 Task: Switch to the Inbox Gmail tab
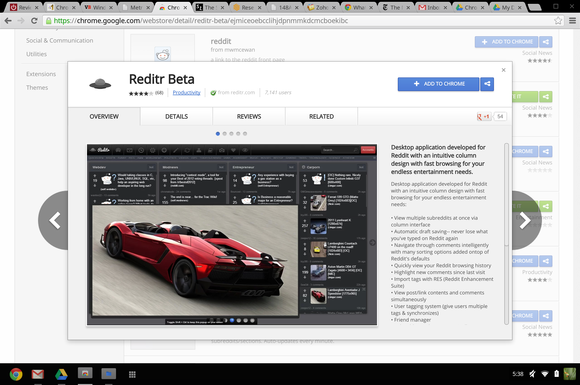(x=433, y=7)
